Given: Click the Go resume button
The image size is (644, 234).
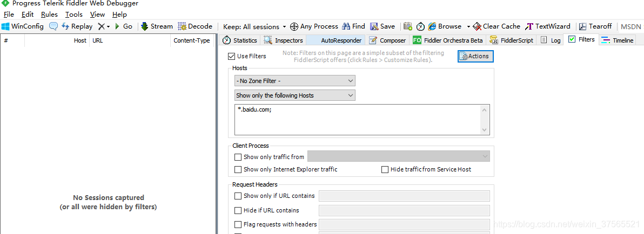Looking at the screenshot, I should (x=123, y=26).
